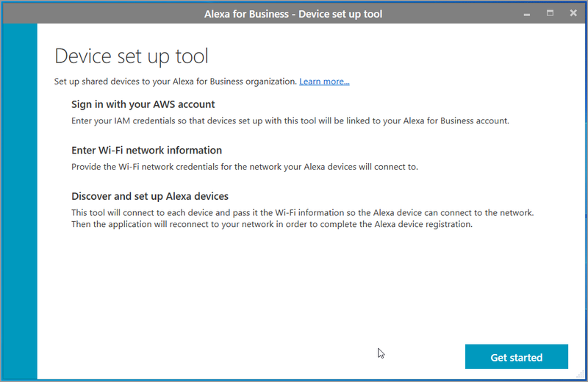Select the 'Device set up tool' page heading
The image size is (588, 382).
(132, 57)
